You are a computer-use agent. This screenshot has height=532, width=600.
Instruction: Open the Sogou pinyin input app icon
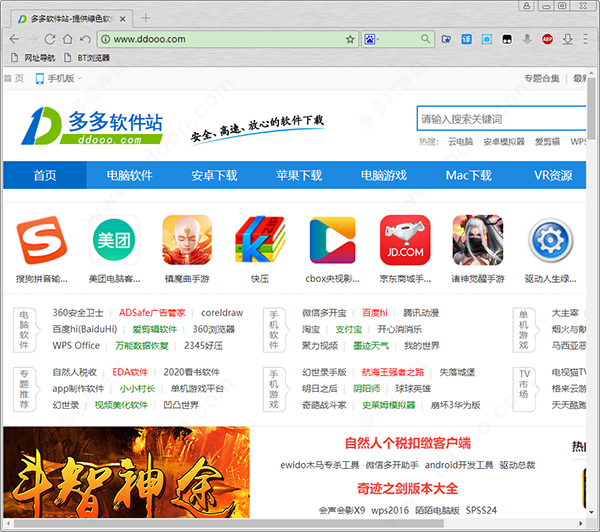click(x=42, y=240)
